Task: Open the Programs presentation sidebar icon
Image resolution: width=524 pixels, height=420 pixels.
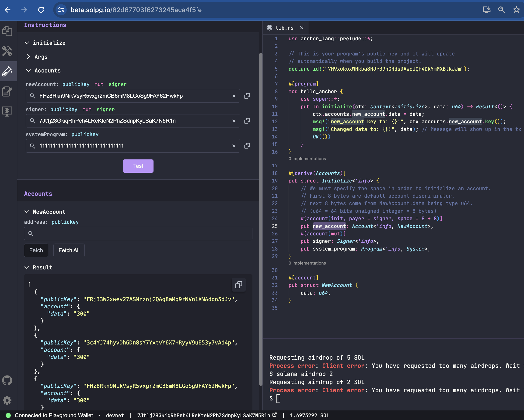Action: coord(7,111)
